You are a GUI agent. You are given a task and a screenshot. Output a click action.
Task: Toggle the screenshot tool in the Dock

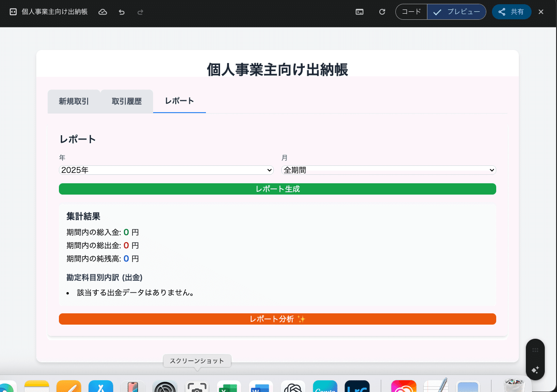pos(197,387)
